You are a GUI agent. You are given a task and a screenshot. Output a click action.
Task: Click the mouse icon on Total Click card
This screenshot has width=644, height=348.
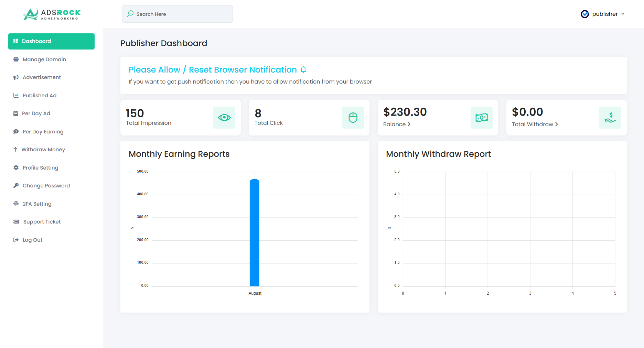353,117
